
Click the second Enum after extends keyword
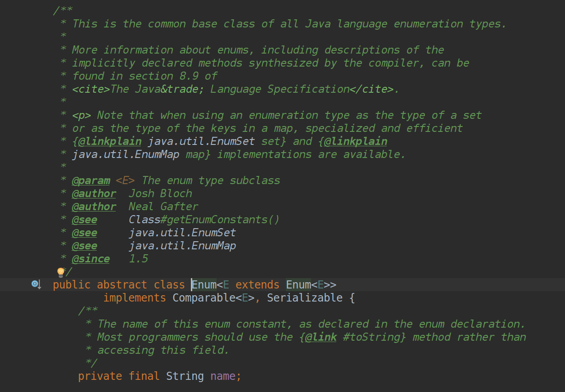point(298,285)
